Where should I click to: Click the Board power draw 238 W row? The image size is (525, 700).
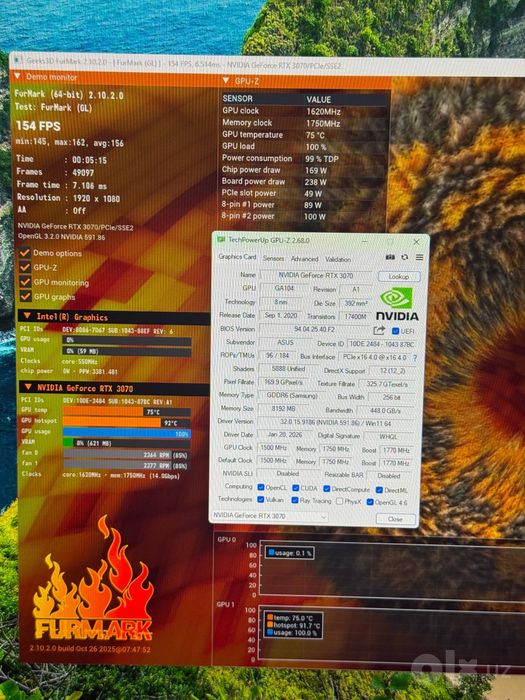coord(304,181)
